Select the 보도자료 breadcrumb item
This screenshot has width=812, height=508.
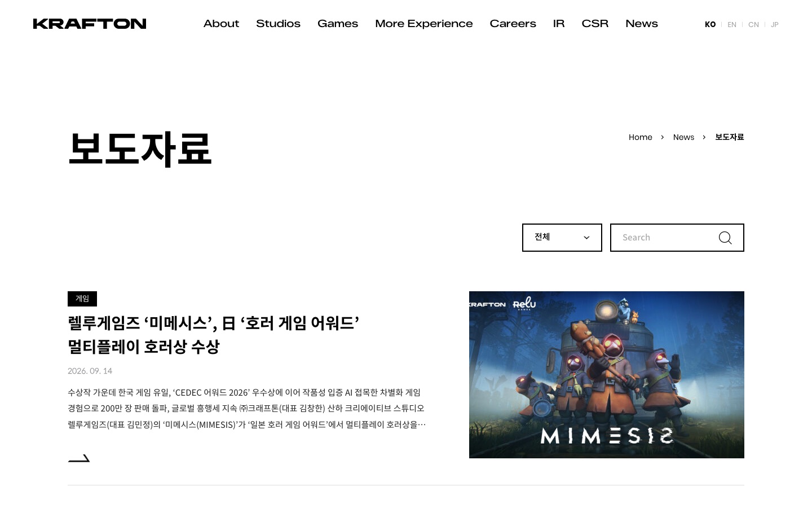pos(730,137)
